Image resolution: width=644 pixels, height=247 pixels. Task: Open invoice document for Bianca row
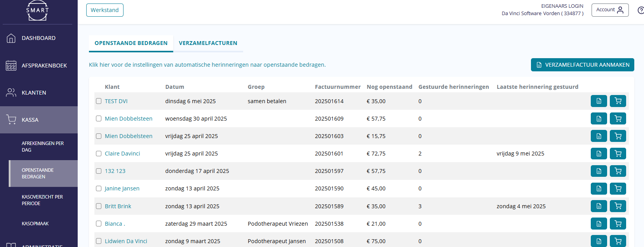599,223
